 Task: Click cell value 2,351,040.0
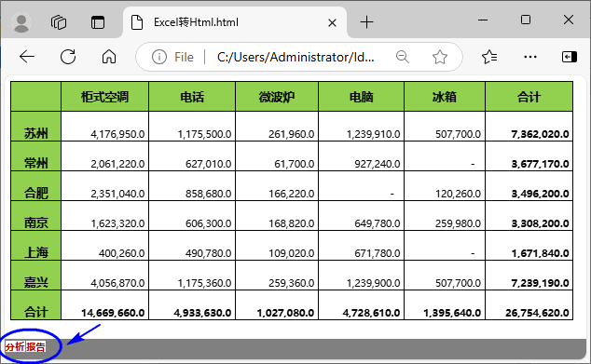point(117,194)
